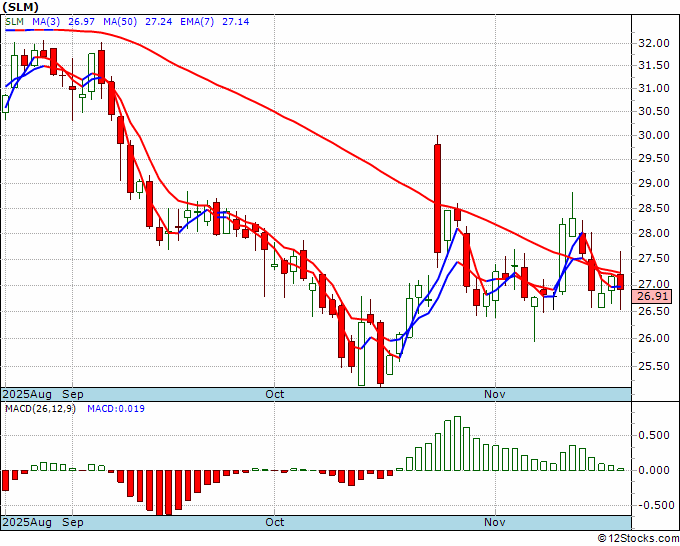Image resolution: width=680 pixels, height=546 pixels.
Task: Click the 30.50 price axis label
Action: [x=654, y=111]
